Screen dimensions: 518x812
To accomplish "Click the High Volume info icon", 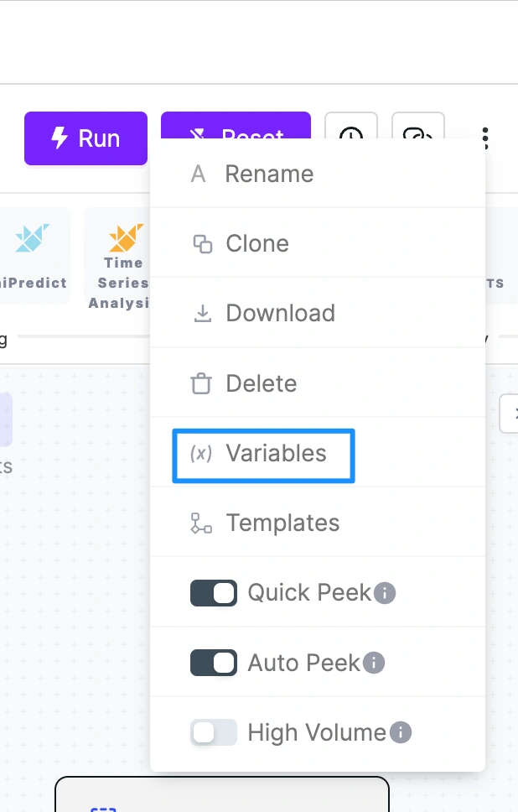I will [401, 732].
